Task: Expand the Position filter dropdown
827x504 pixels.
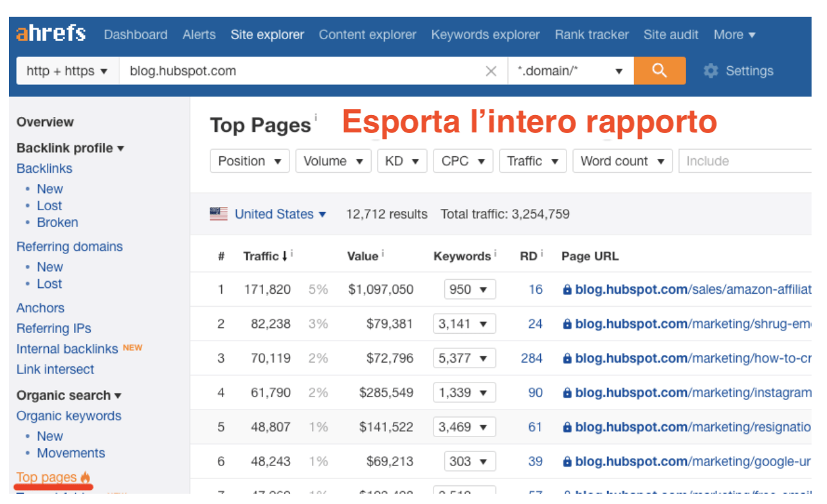Action: pos(250,161)
